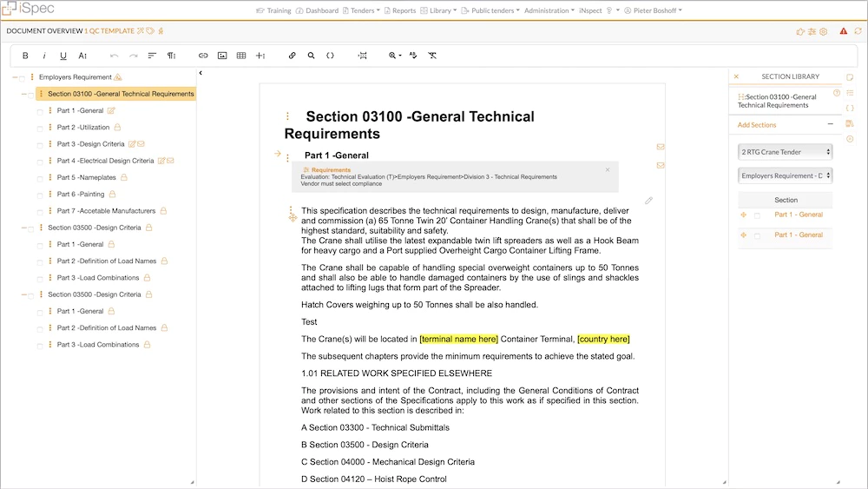Close the Section Library panel

736,76
